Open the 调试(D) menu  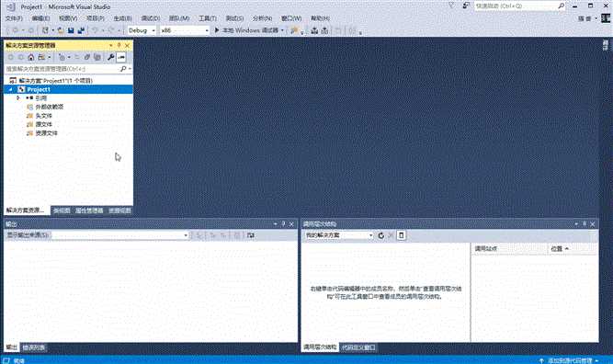click(x=151, y=18)
